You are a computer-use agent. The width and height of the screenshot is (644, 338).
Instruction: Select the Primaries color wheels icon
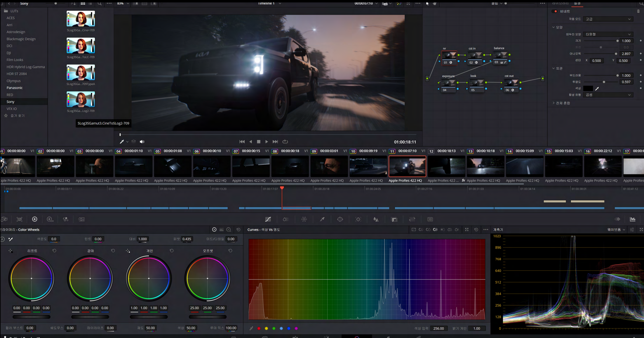click(35, 219)
